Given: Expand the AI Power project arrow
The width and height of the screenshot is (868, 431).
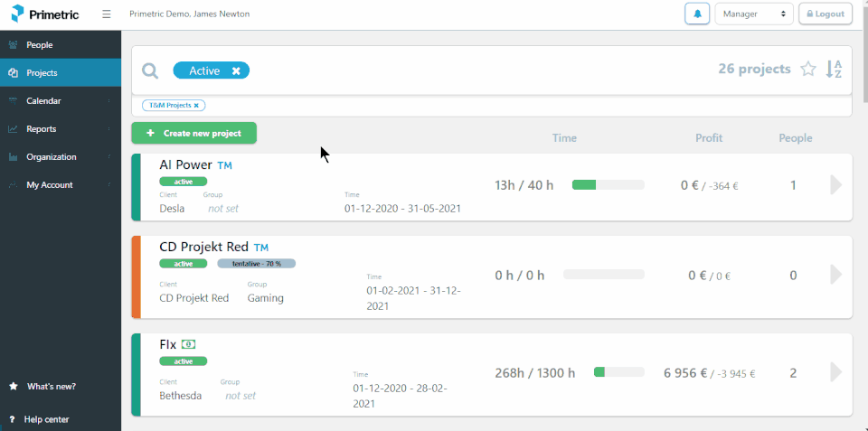Looking at the screenshot, I should [835, 185].
